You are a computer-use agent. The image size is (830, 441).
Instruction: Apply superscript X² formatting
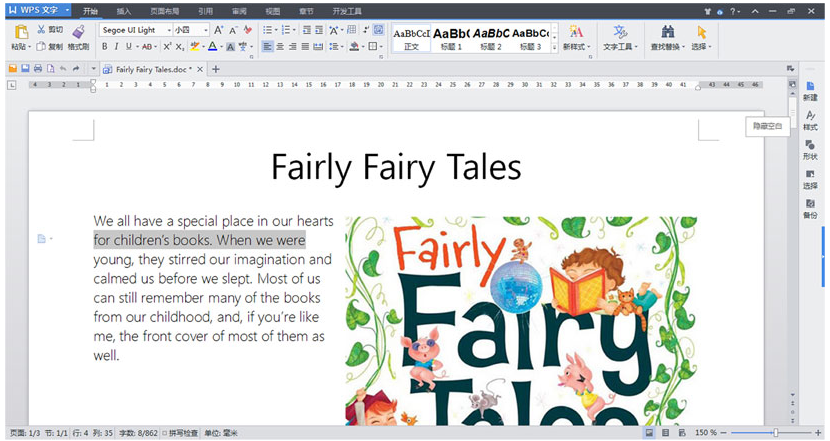(167, 47)
